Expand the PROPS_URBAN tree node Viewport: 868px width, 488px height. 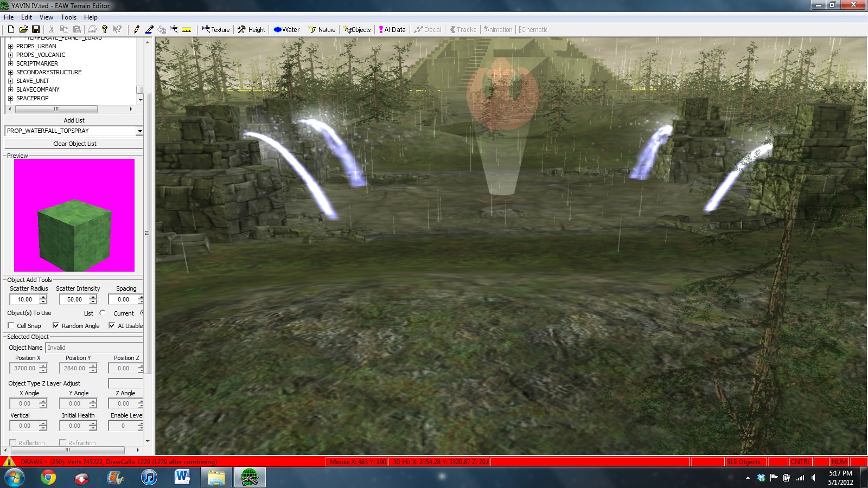click(x=10, y=46)
